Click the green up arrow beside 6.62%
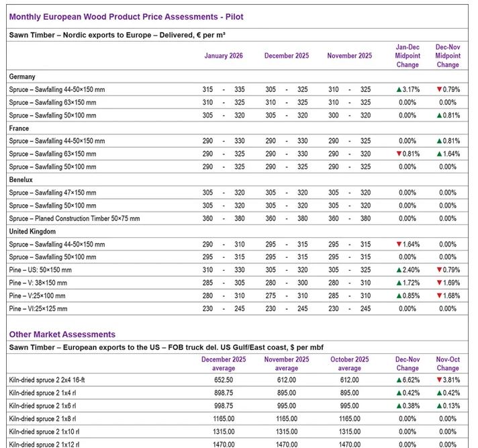478x448 pixels. click(399, 380)
